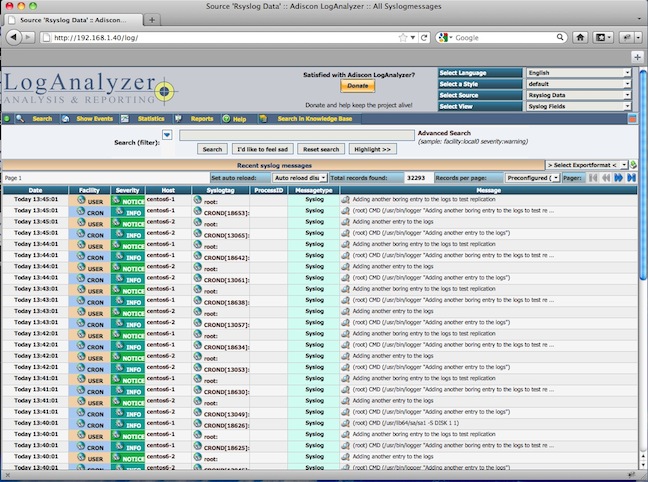Go back using the browser back arrow
The image size is (648, 482).
14,37
